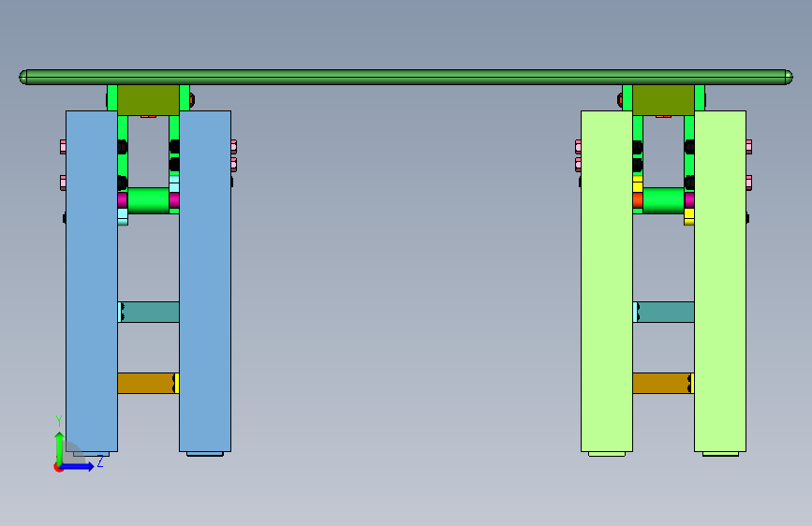Select the teal crossbar between the blue legs

pos(150,313)
